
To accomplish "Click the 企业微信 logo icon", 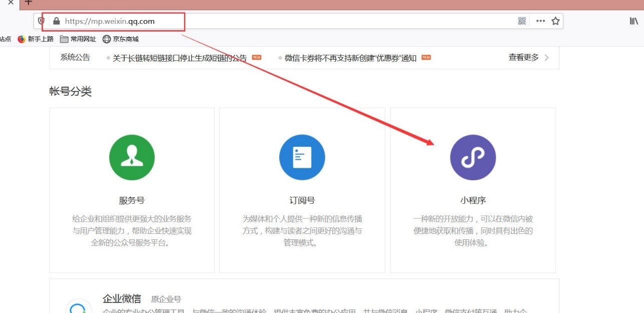I will [x=79, y=306].
